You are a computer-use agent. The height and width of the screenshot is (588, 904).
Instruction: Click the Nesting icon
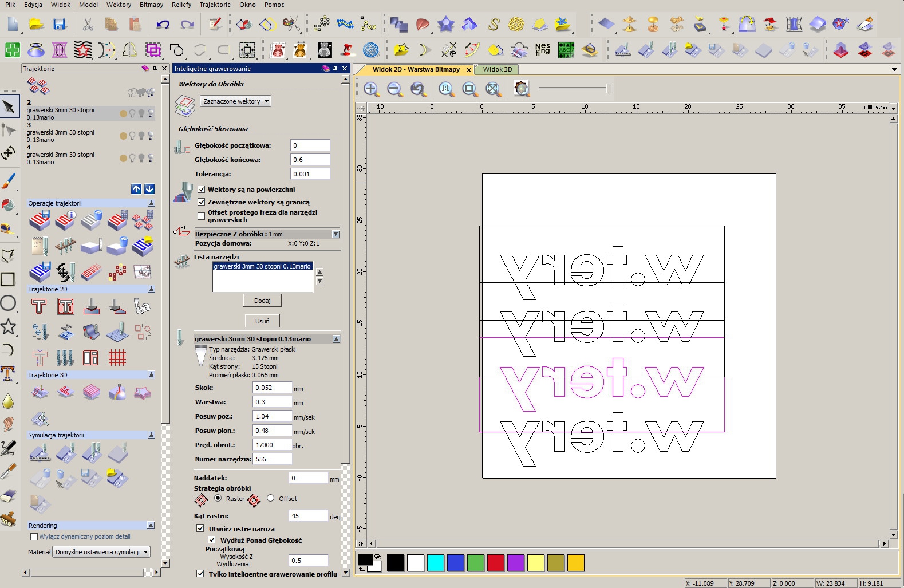[x=542, y=50]
